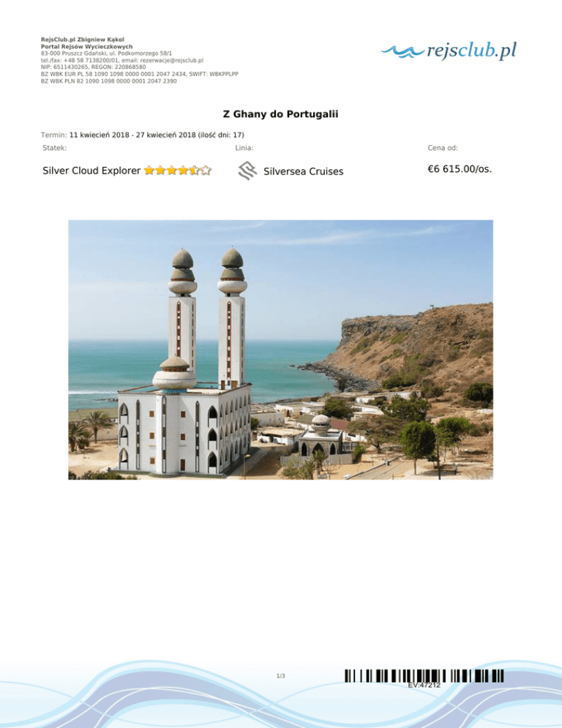The height and width of the screenshot is (728, 562).
Task: Click the €6 615.00/os. price
Action: click(x=460, y=168)
